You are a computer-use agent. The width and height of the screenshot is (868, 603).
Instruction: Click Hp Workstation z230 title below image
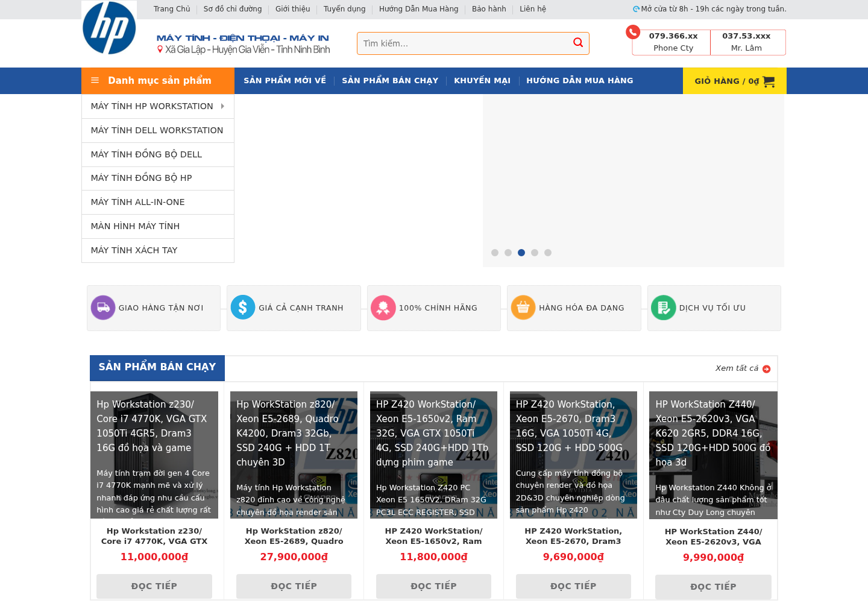point(154,536)
